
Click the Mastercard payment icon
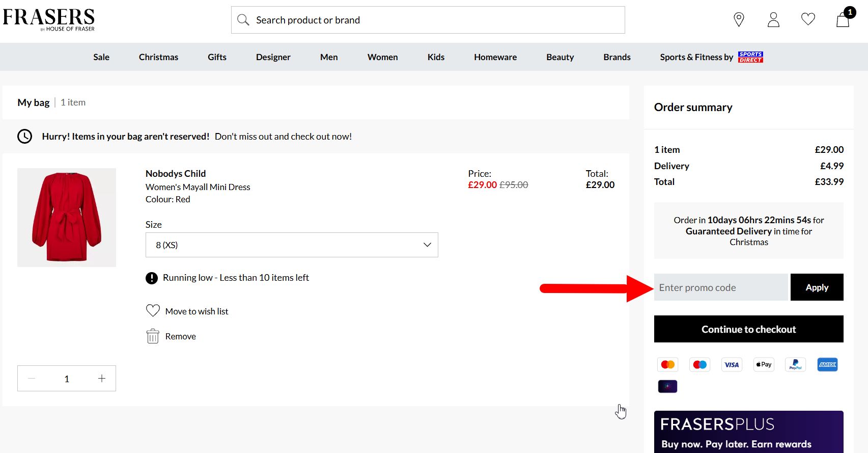pos(668,364)
